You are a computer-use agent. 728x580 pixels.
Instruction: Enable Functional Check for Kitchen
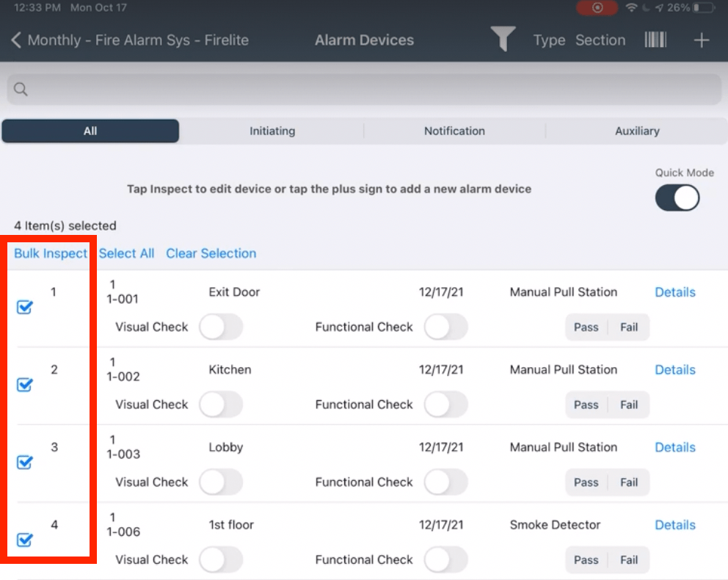447,405
